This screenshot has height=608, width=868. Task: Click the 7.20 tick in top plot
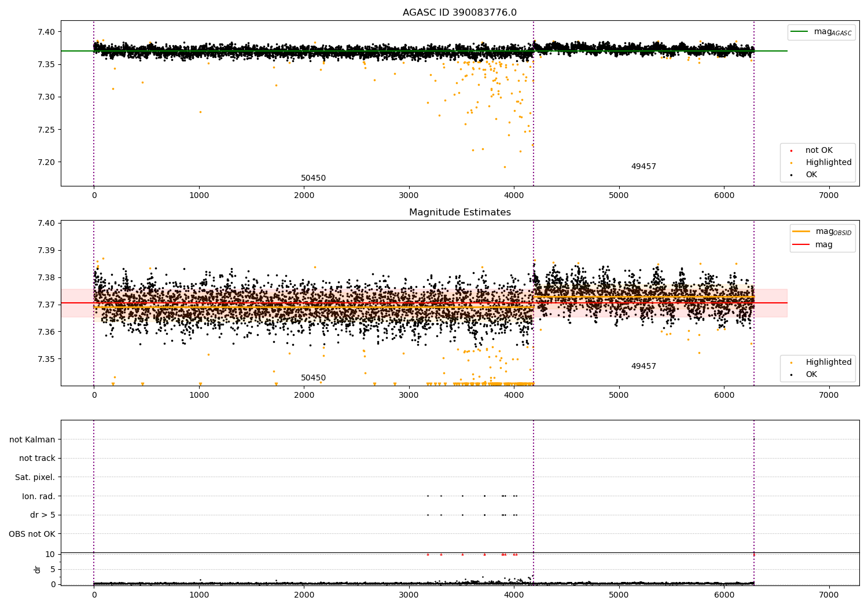pos(46,162)
